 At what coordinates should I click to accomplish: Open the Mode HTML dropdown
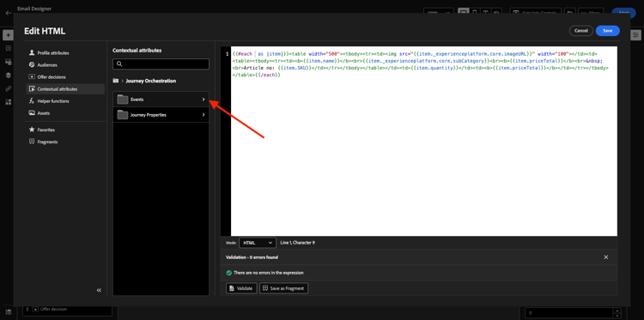click(258, 243)
